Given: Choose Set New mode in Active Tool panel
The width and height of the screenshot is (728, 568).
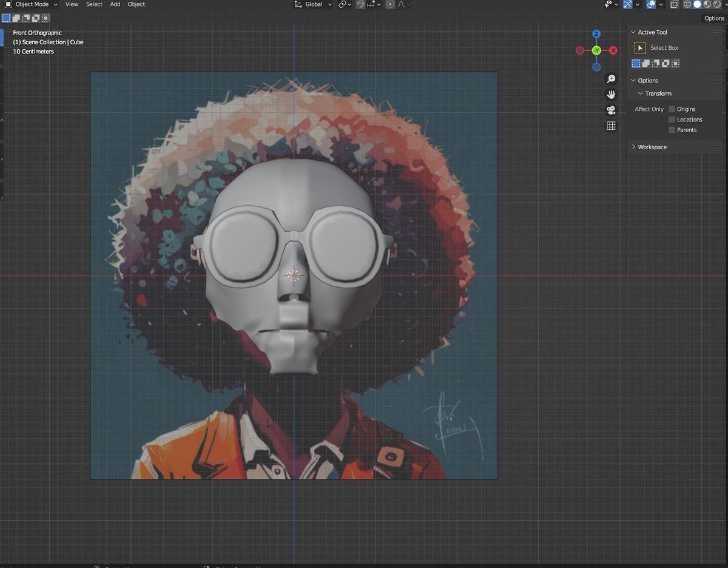Looking at the screenshot, I should coord(636,63).
